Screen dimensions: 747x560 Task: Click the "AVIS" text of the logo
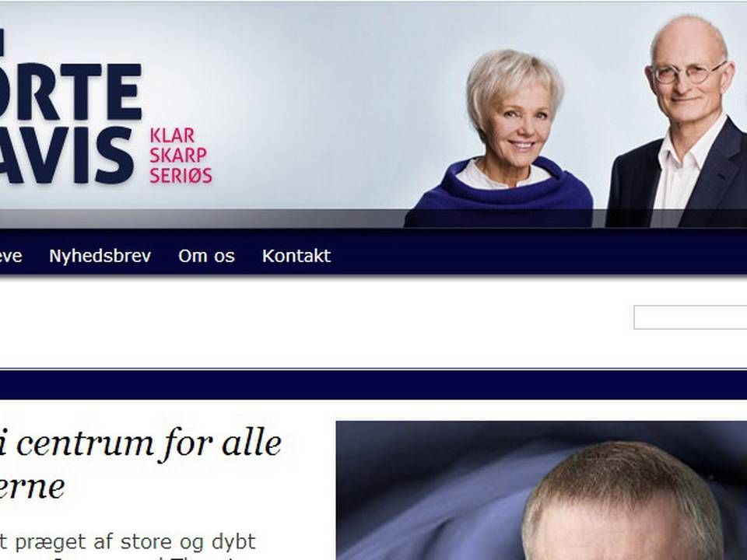point(67,156)
